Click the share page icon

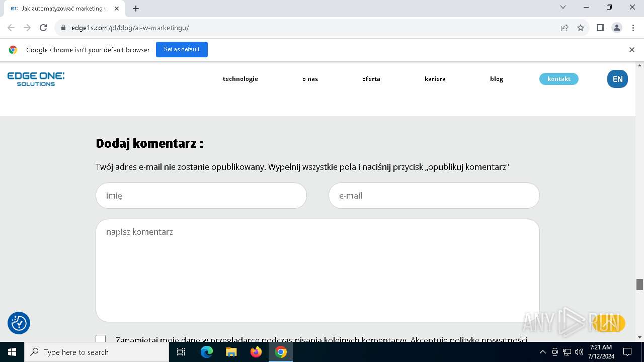pyautogui.click(x=565, y=28)
